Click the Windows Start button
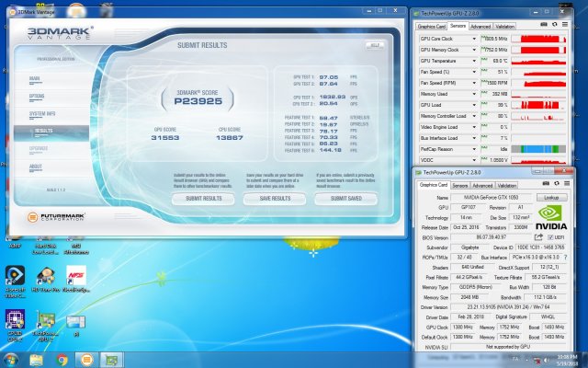This screenshot has height=368, width=588. pyautogui.click(x=12, y=359)
